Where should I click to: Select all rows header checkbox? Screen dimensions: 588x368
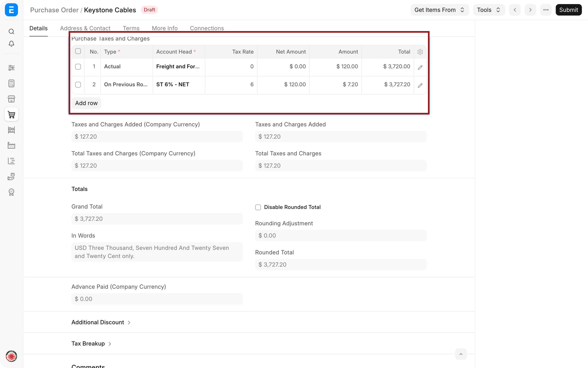pyautogui.click(x=78, y=51)
